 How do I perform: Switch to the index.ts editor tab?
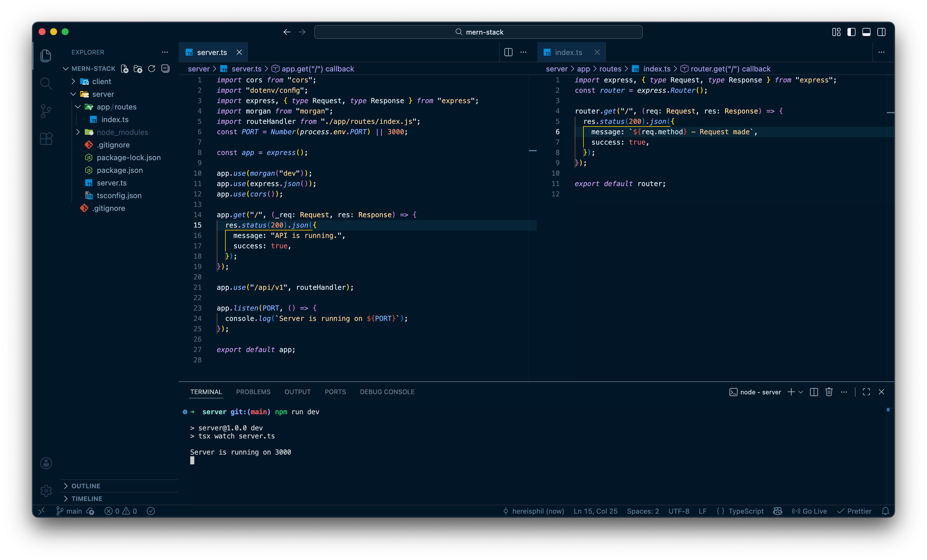[x=569, y=52]
